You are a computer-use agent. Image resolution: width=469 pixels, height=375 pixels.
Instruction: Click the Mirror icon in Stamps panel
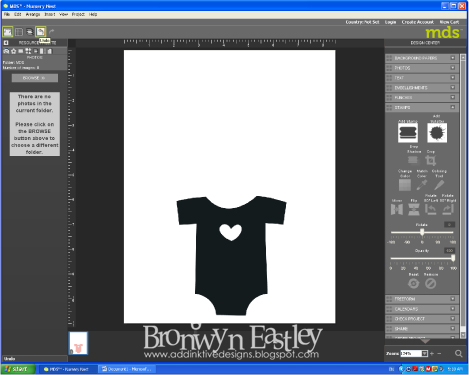click(397, 209)
